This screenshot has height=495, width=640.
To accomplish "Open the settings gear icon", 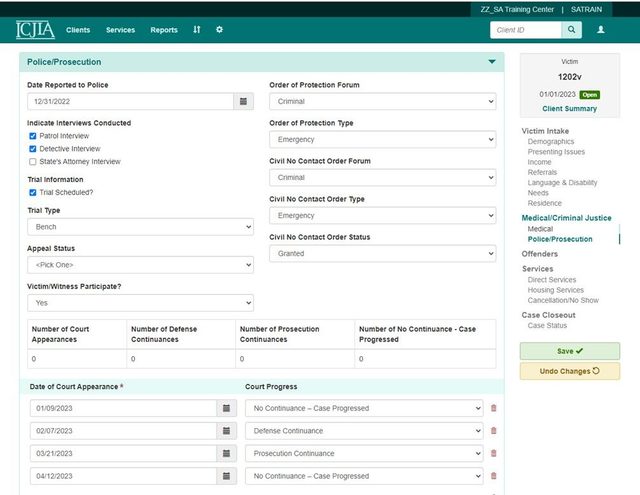I will [219, 29].
